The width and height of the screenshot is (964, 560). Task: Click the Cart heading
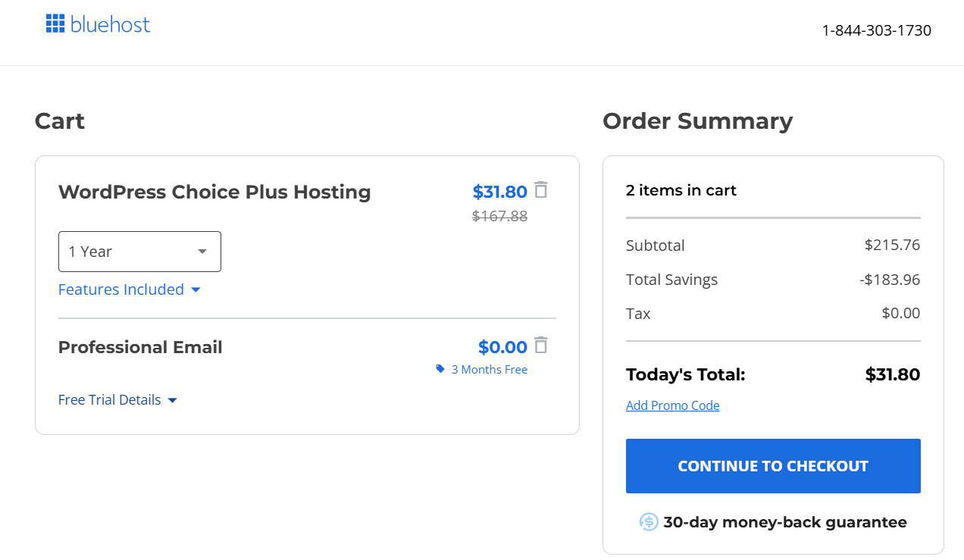coord(60,121)
